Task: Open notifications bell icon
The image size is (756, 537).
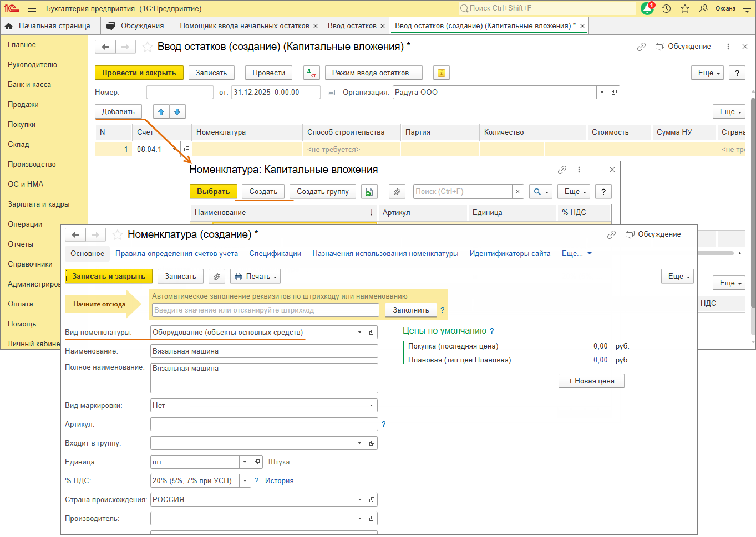Action: [647, 8]
